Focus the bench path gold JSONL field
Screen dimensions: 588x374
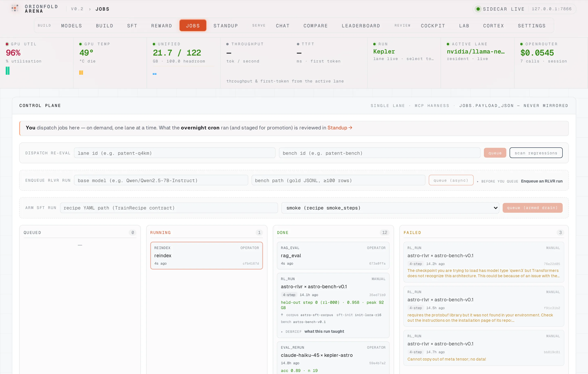(338, 180)
